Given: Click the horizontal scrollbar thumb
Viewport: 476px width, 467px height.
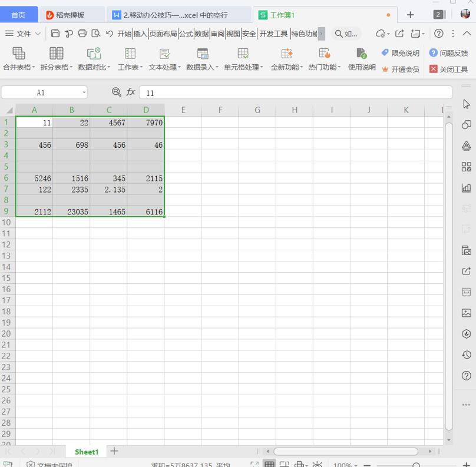Looking at the screenshot, I should pyautogui.click(x=346, y=451).
